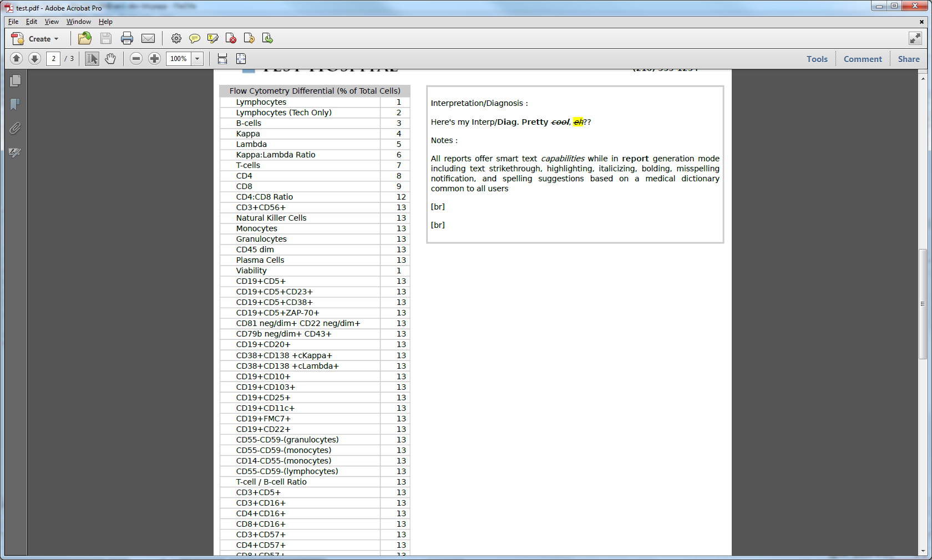Click the vertical scrollbar thumb

tap(923, 303)
